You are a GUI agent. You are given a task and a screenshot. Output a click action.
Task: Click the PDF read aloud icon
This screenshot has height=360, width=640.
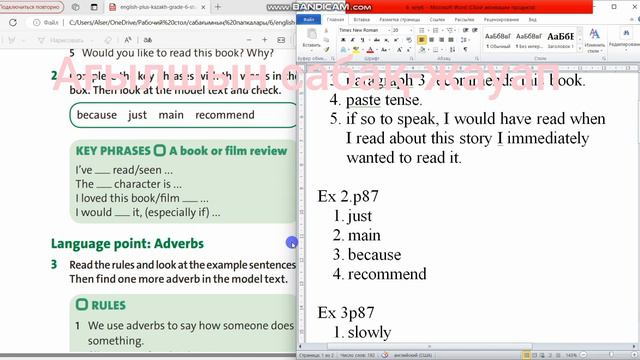(x=128, y=40)
